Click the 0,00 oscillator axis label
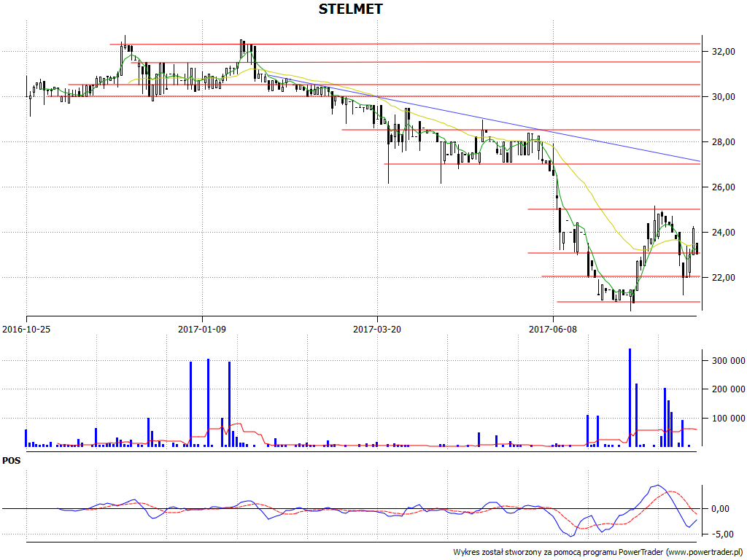 (x=720, y=508)
